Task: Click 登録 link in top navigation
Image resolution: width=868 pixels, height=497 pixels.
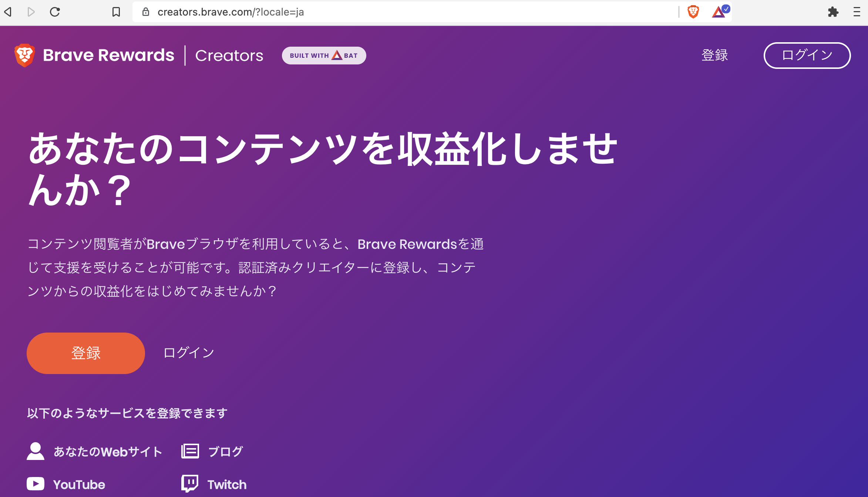Action: pos(714,55)
